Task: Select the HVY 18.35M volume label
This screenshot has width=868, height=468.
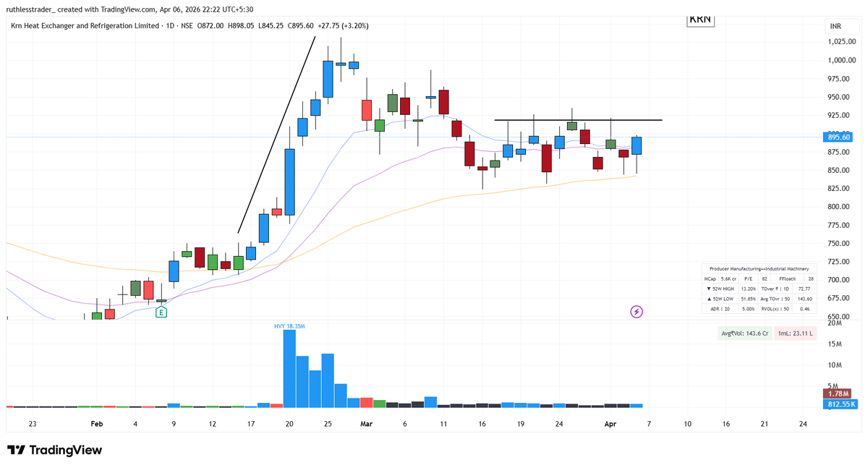Action: (289, 326)
